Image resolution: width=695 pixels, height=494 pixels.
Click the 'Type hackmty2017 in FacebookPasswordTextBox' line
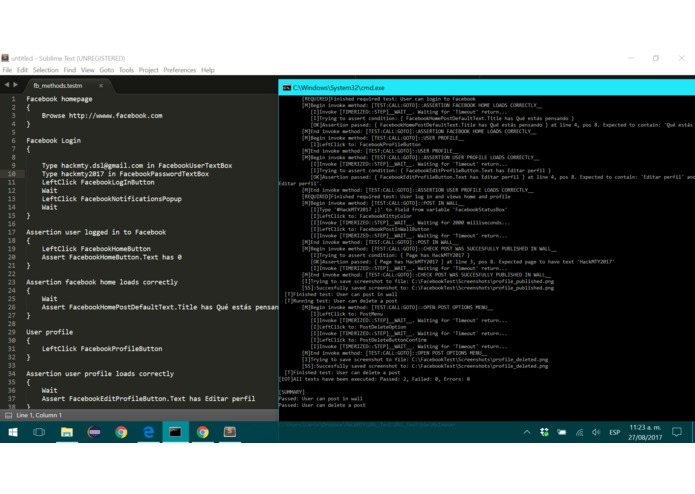(125, 174)
